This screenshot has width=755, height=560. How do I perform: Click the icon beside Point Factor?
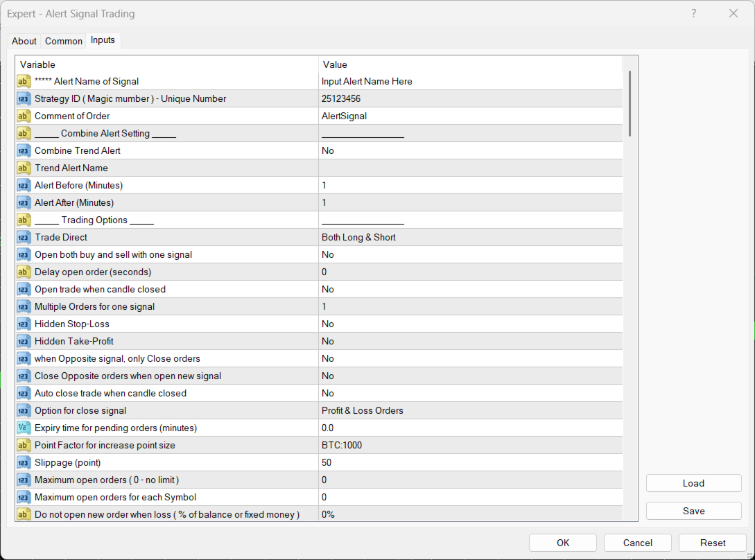(23, 446)
